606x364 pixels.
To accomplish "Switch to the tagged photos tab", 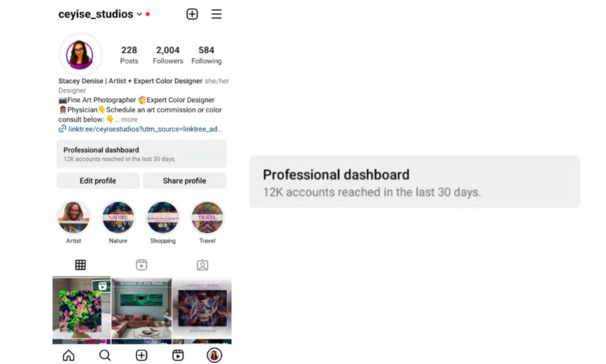I will pos(203,265).
